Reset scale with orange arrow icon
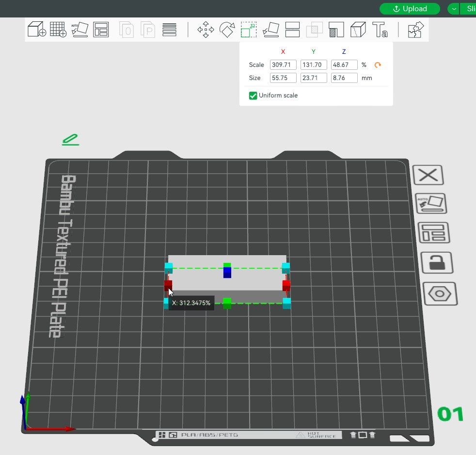This screenshot has height=455, width=476. click(x=377, y=65)
